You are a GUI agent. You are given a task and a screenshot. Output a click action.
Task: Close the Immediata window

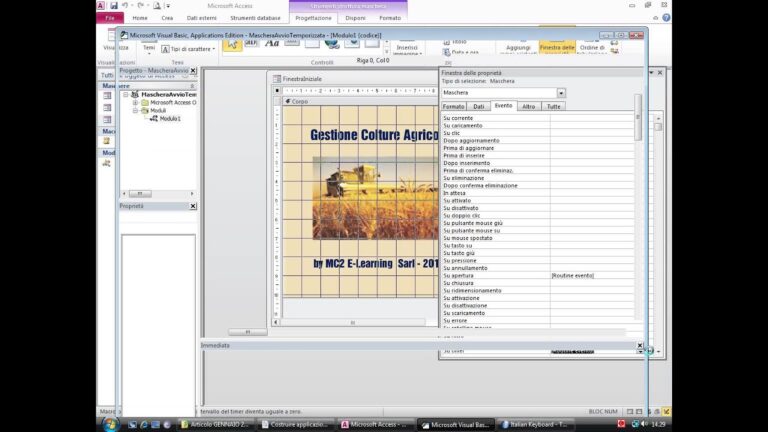[640, 345]
